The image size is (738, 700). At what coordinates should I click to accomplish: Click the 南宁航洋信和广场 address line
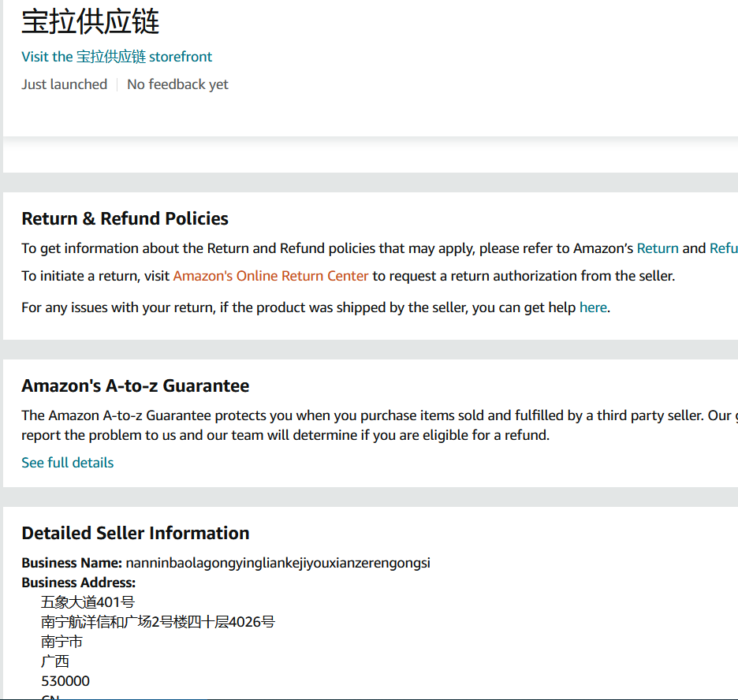pyautogui.click(x=158, y=622)
